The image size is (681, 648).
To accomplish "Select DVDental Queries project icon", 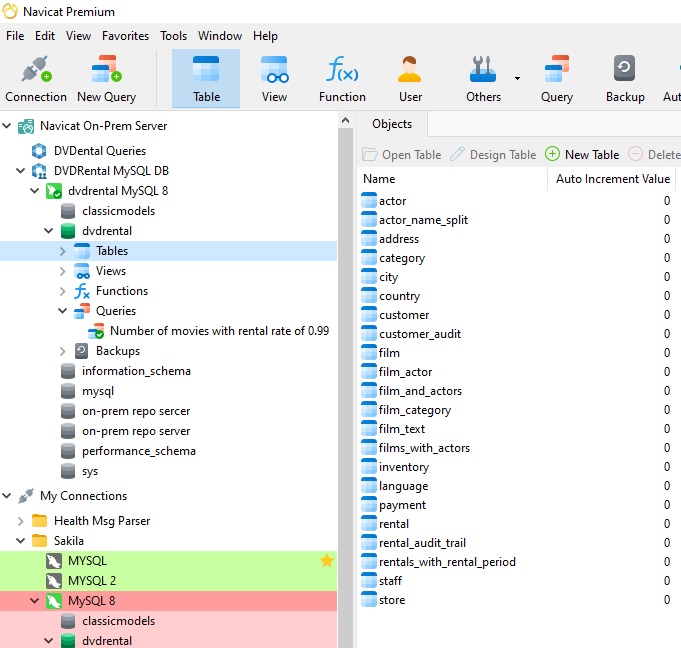I will pyautogui.click(x=39, y=151).
